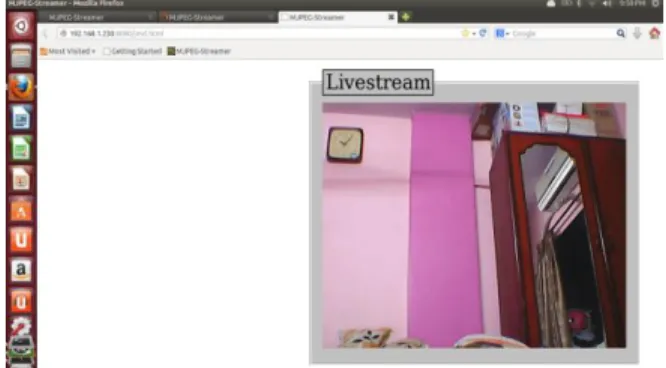Reload the page with the refresh icon
The width and height of the screenshot is (666, 368).
(483, 33)
